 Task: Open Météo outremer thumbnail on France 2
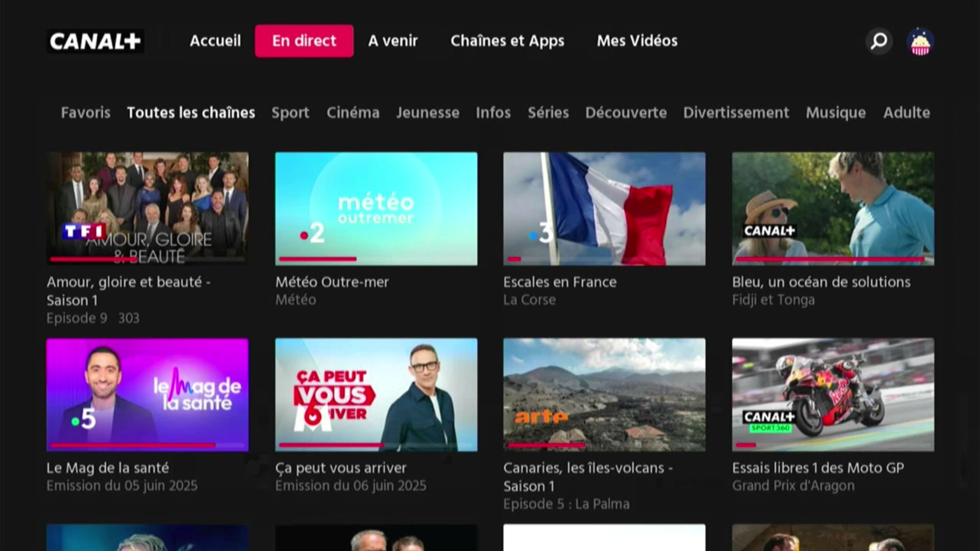[x=376, y=209]
